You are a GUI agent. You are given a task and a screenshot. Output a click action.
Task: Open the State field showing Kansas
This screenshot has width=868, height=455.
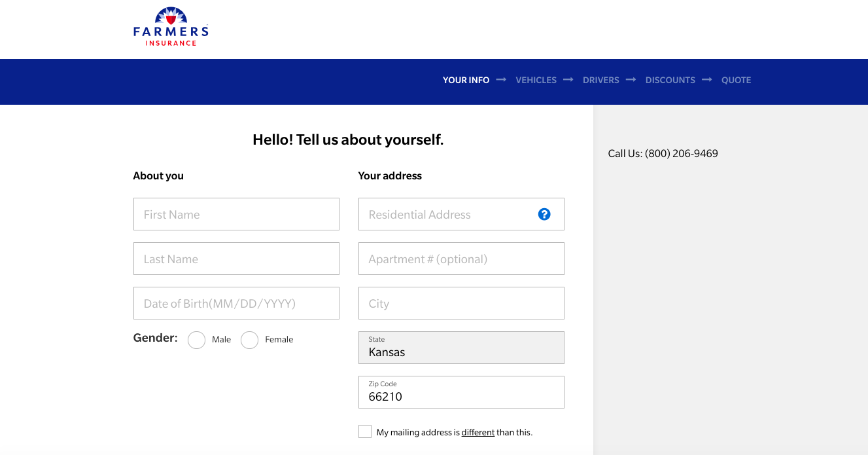click(461, 348)
